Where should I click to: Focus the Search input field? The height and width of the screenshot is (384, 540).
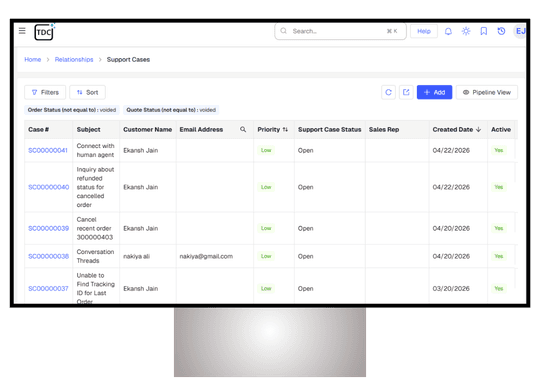click(x=340, y=31)
